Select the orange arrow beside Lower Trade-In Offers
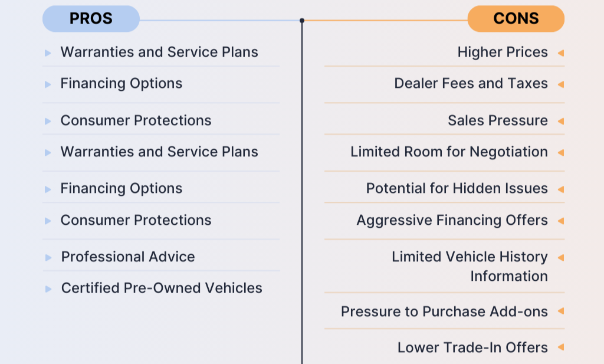Image resolution: width=604 pixels, height=364 pixels. point(561,347)
